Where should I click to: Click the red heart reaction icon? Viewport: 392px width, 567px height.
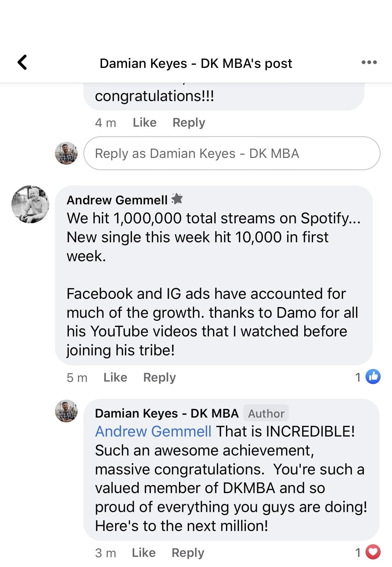click(373, 552)
